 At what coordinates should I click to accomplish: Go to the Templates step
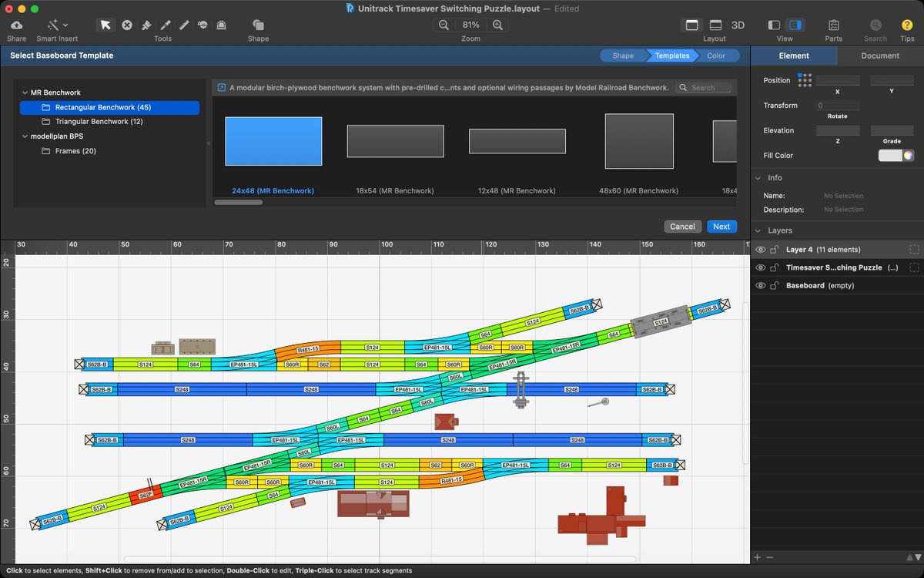click(672, 55)
